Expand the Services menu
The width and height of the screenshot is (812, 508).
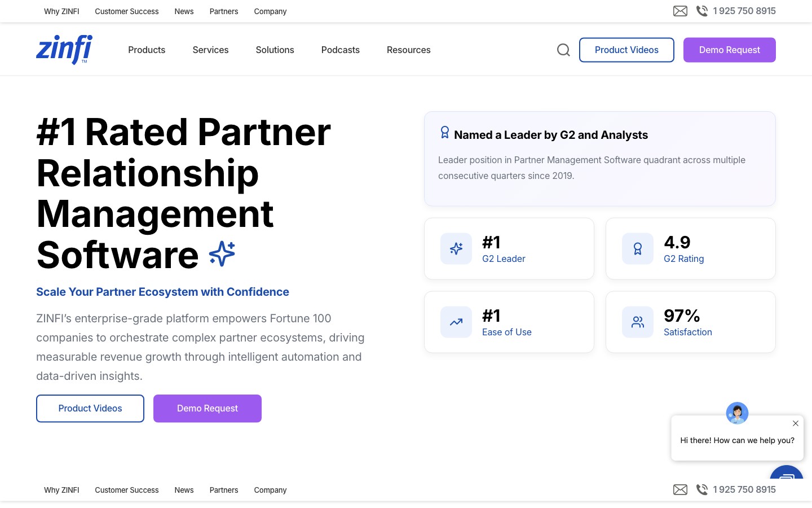(x=210, y=50)
